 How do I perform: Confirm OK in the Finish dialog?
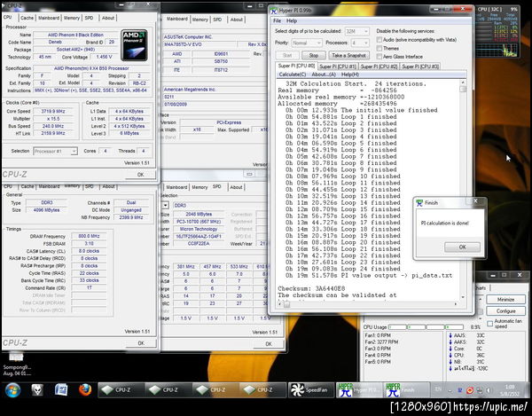[462, 247]
